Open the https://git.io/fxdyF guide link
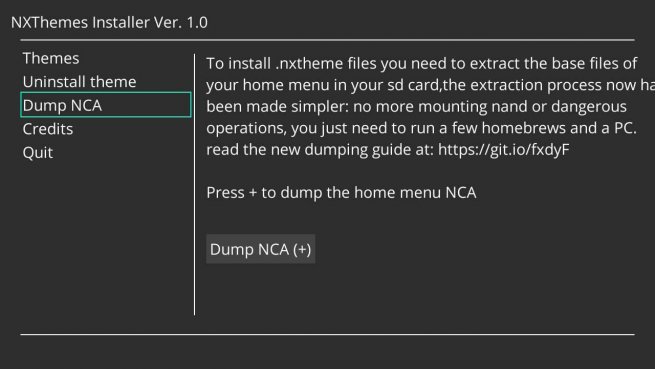The image size is (655, 369). [x=503, y=149]
